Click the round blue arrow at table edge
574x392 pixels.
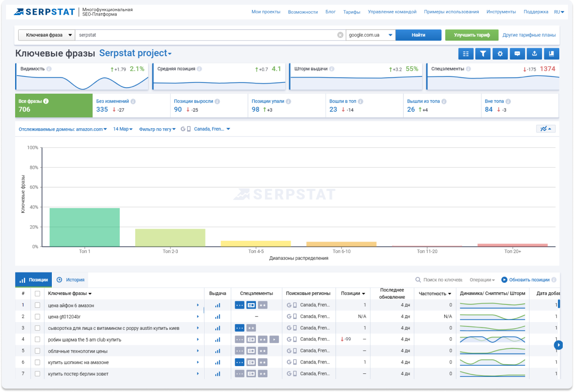click(x=558, y=345)
